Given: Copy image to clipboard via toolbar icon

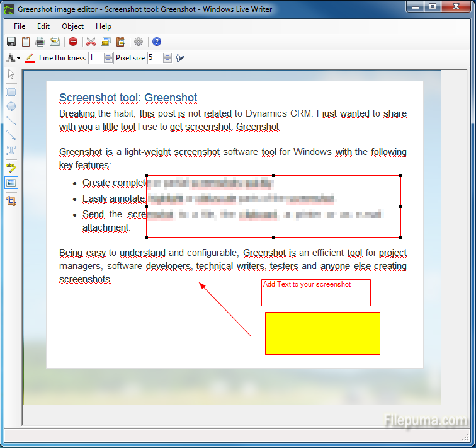Looking at the screenshot, I should click(25, 42).
